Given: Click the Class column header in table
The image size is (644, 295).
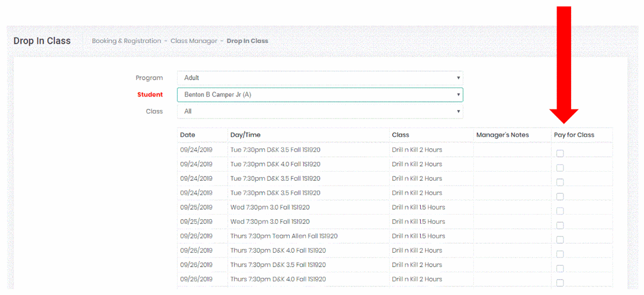Looking at the screenshot, I should pyautogui.click(x=400, y=135).
